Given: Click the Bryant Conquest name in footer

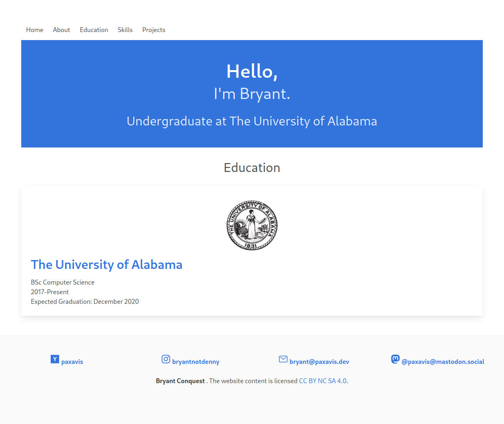Looking at the screenshot, I should click(x=180, y=381).
